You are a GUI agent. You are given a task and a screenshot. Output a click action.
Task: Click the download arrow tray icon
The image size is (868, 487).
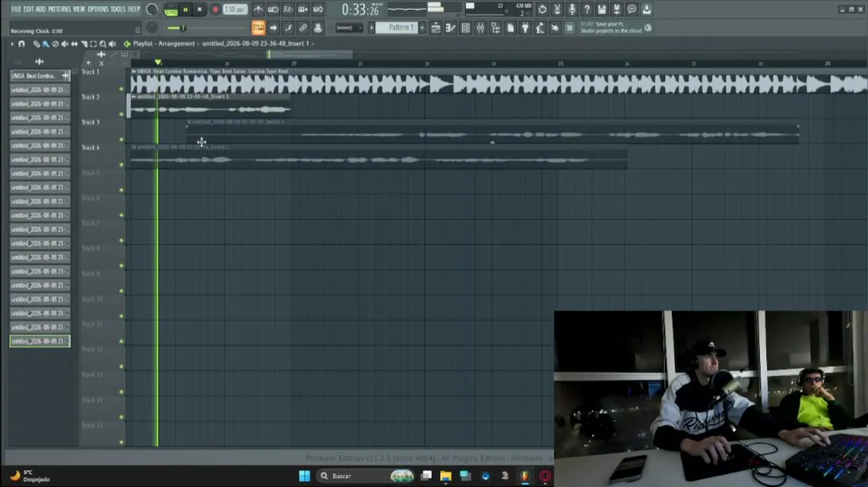[x=646, y=9]
